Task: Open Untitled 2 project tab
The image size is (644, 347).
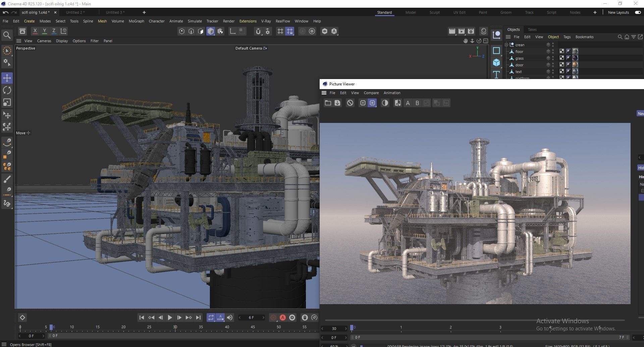Action: (75, 12)
